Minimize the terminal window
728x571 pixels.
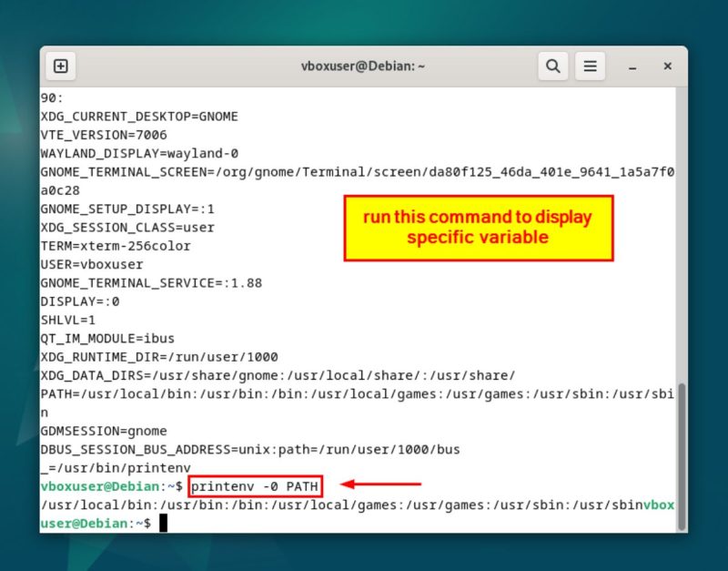(x=631, y=66)
